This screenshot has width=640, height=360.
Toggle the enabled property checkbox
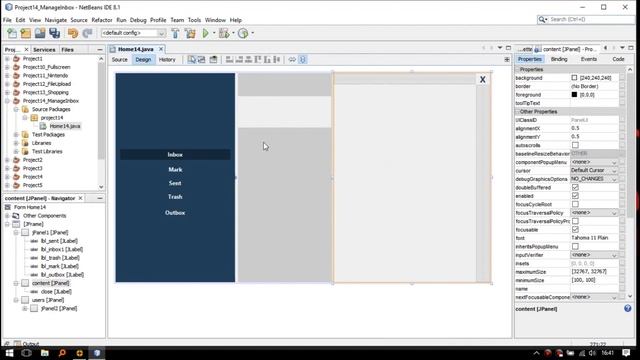pyautogui.click(x=575, y=196)
